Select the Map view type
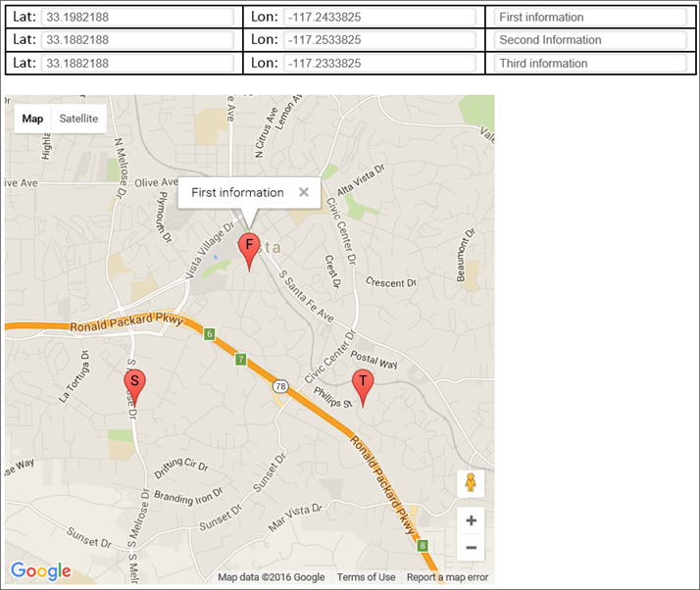The image size is (700, 590). pos(33,119)
